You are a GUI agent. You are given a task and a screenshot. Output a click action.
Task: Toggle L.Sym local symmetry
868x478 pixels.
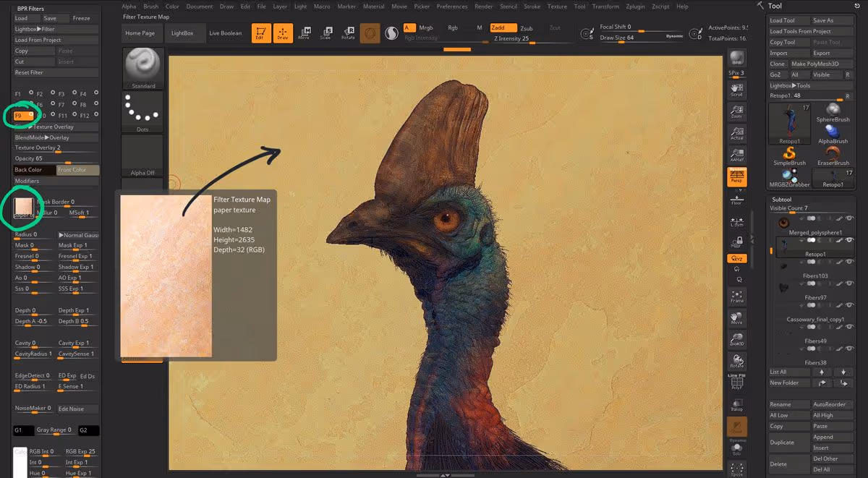[736, 221]
